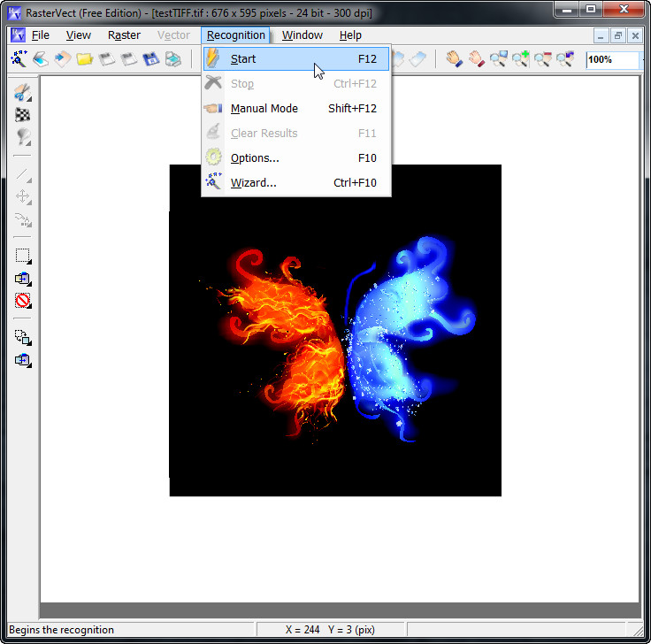Click the checkered flag icon in left toolbar
Image resolution: width=651 pixels, height=644 pixels.
pos(22,115)
